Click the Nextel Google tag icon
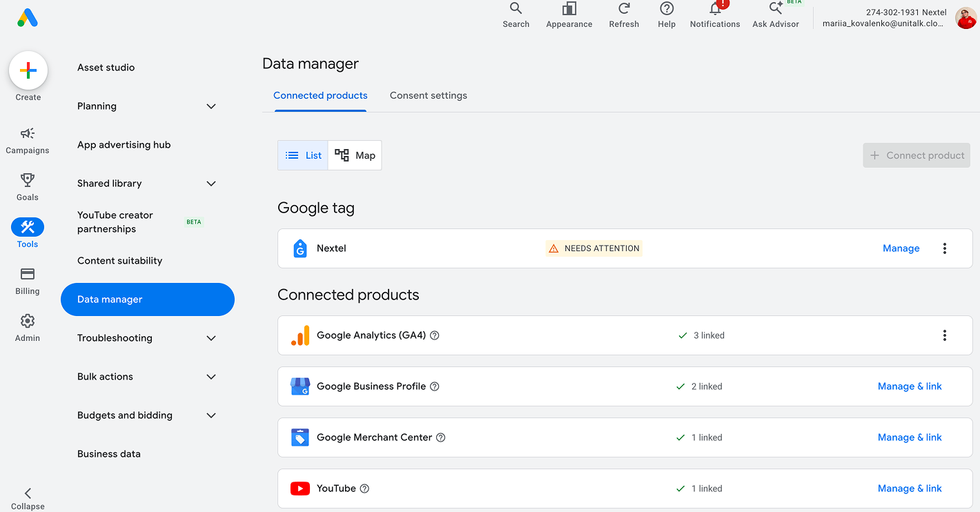This screenshot has width=980, height=512. click(x=300, y=248)
